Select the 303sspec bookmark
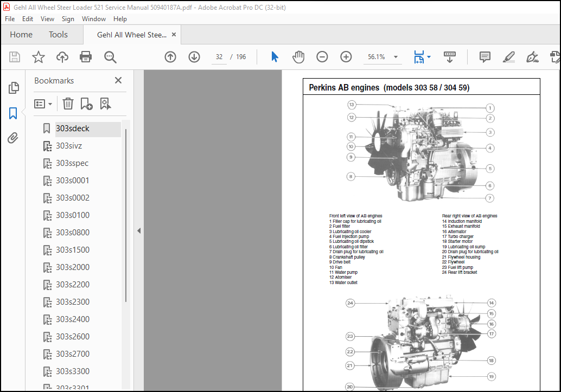Viewport: 561px width, 392px height. [72, 163]
